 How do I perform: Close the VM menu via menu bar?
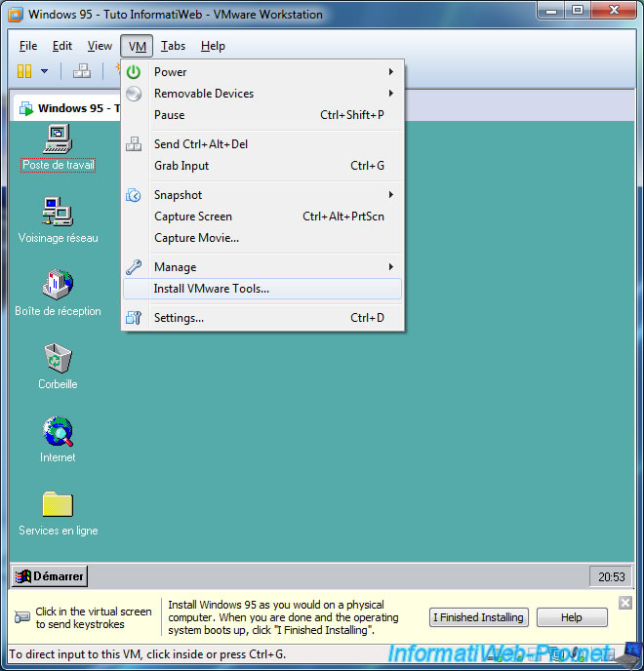pyautogui.click(x=137, y=46)
